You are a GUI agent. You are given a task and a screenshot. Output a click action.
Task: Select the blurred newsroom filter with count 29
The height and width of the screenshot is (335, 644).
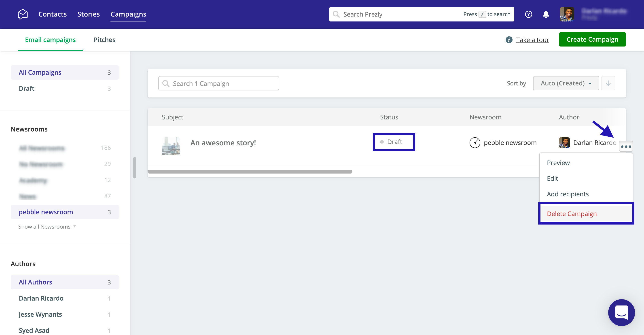(x=65, y=164)
